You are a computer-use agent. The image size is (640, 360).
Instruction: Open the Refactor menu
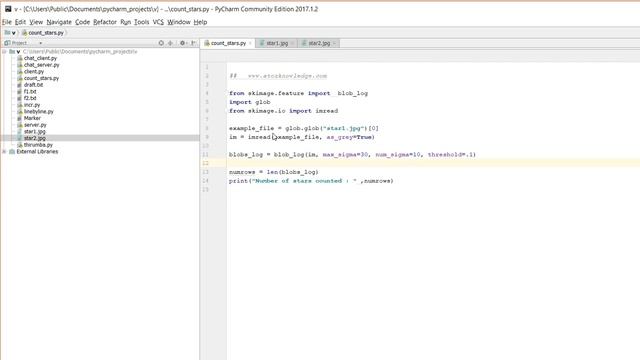pos(105,22)
